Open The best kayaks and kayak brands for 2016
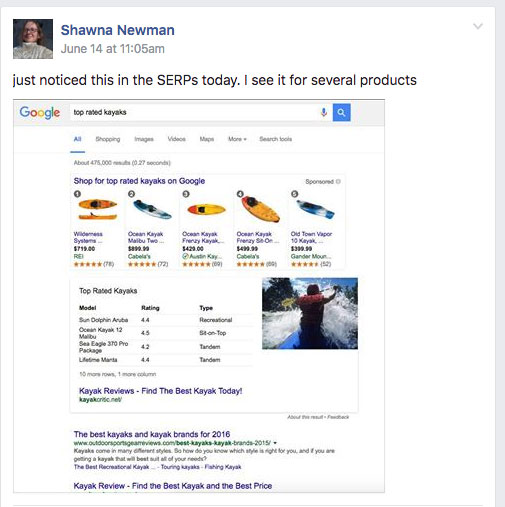 (152, 434)
